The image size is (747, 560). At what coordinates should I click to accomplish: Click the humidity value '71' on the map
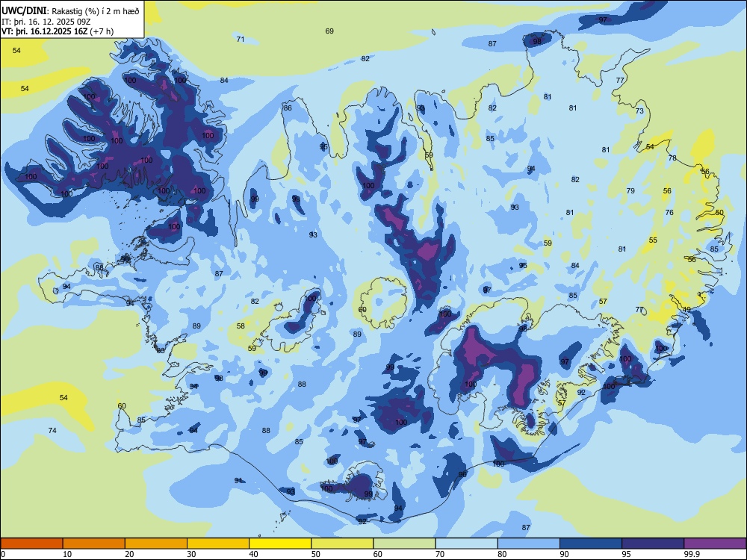tap(241, 39)
